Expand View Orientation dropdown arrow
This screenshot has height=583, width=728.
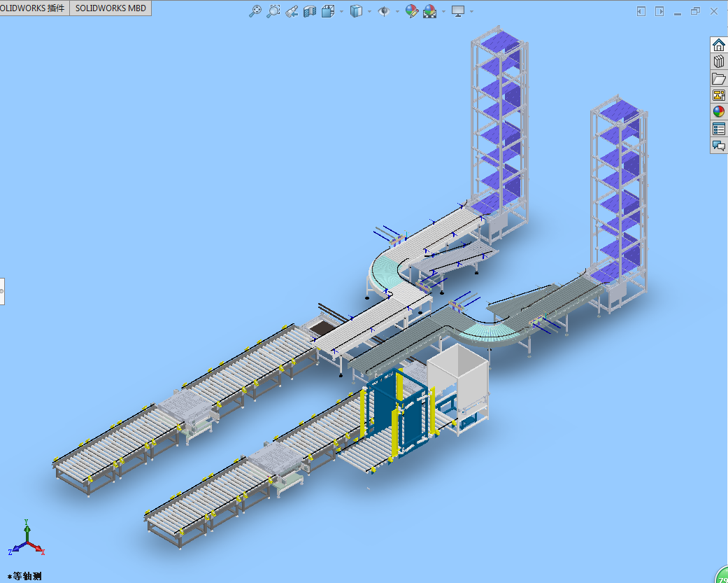tap(342, 11)
